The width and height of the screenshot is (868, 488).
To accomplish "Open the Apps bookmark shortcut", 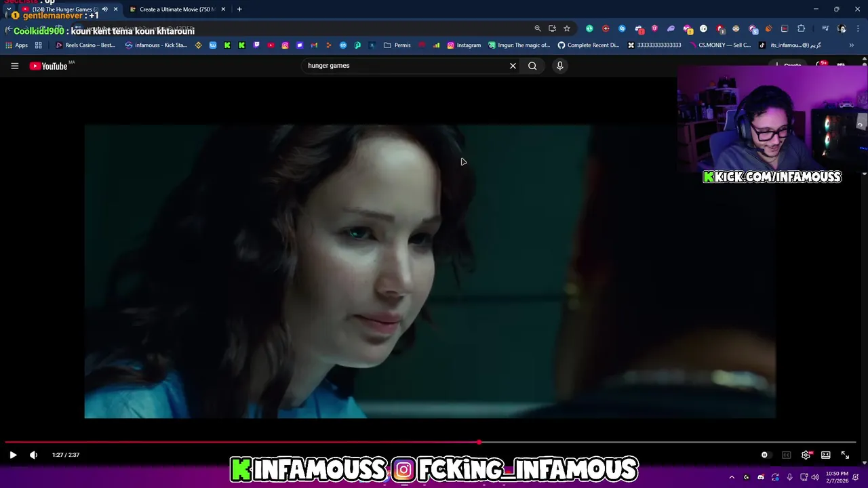I will point(16,45).
